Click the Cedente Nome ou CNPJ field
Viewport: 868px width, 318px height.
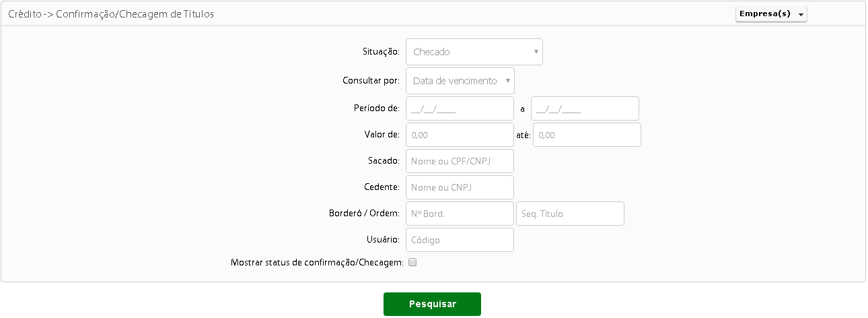click(460, 187)
